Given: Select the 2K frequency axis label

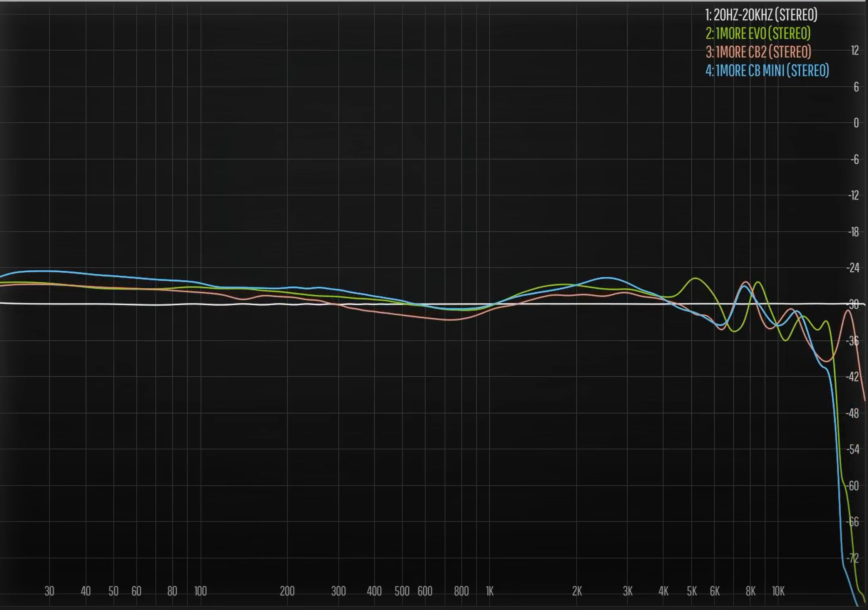Looking at the screenshot, I should tap(577, 591).
